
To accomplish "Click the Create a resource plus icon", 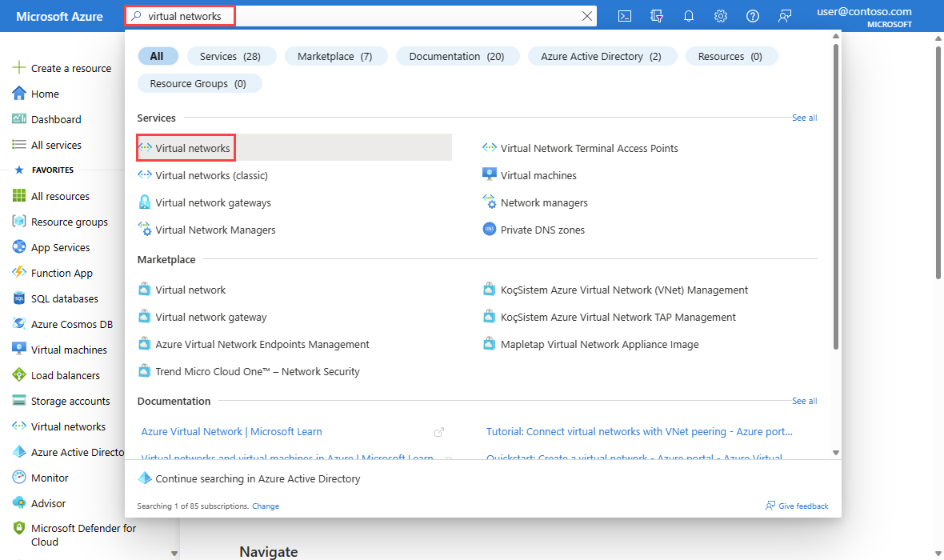I will point(20,68).
